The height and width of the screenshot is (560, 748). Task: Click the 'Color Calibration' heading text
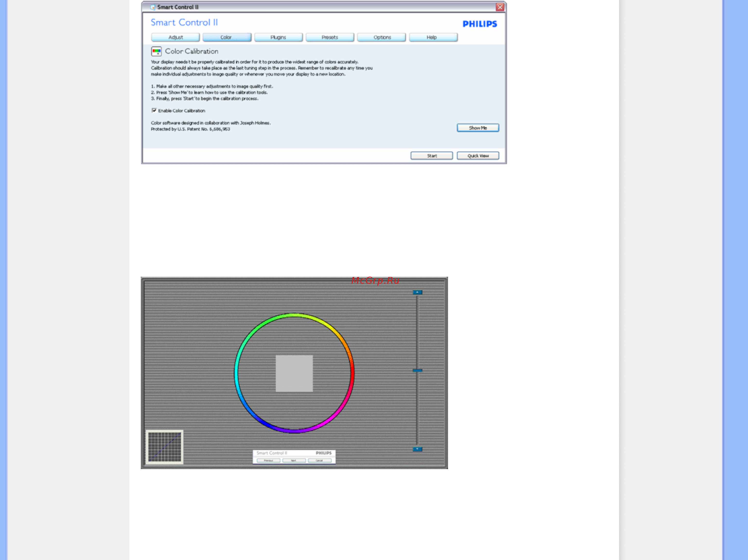coord(191,51)
